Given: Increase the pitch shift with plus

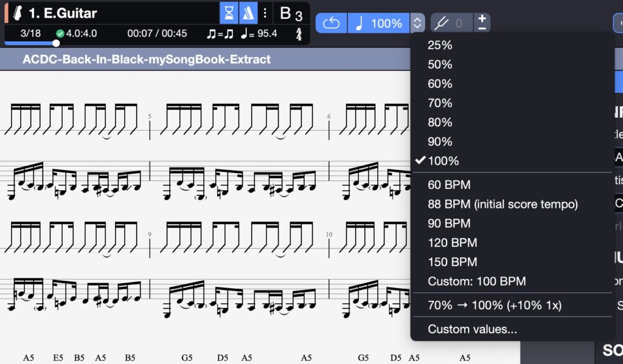Looking at the screenshot, I should click(482, 18).
